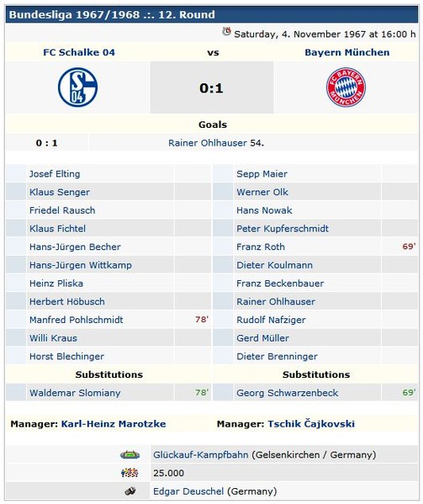Open Sepp Maier player profile
Image resolution: width=423 pixels, height=504 pixels.
coord(262,174)
